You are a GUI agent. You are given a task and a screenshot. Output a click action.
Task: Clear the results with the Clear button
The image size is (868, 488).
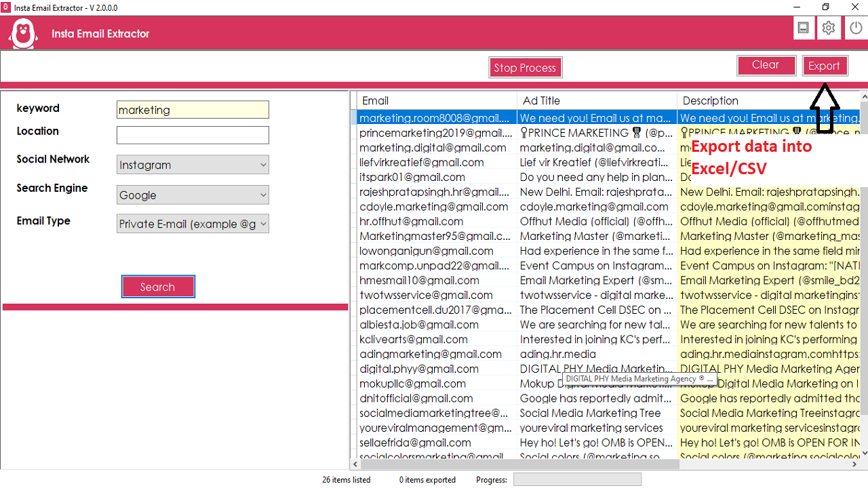pyautogui.click(x=766, y=65)
